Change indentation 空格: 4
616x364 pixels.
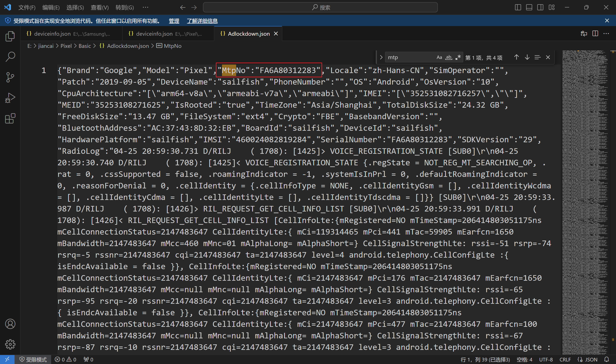click(x=524, y=359)
